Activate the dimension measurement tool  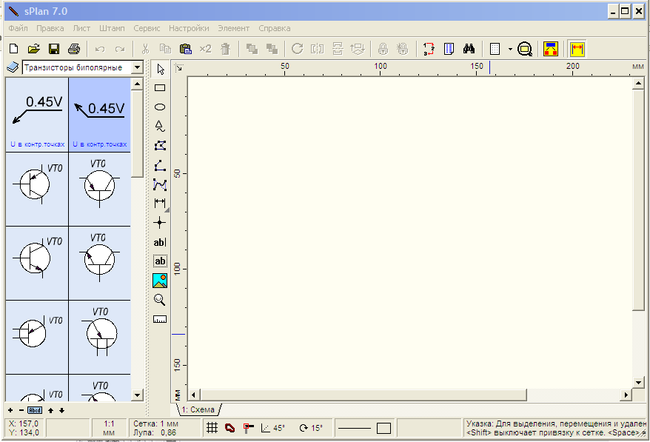[x=160, y=203]
